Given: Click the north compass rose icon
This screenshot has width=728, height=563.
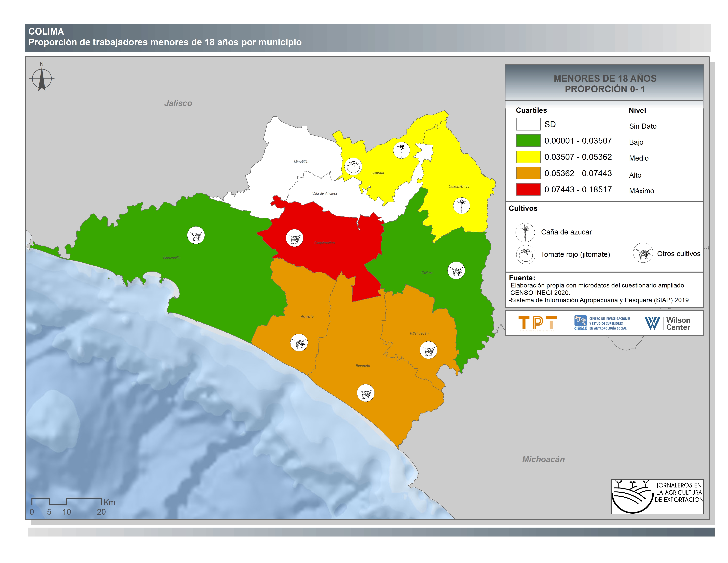Looking at the screenshot, I should pos(42,79).
